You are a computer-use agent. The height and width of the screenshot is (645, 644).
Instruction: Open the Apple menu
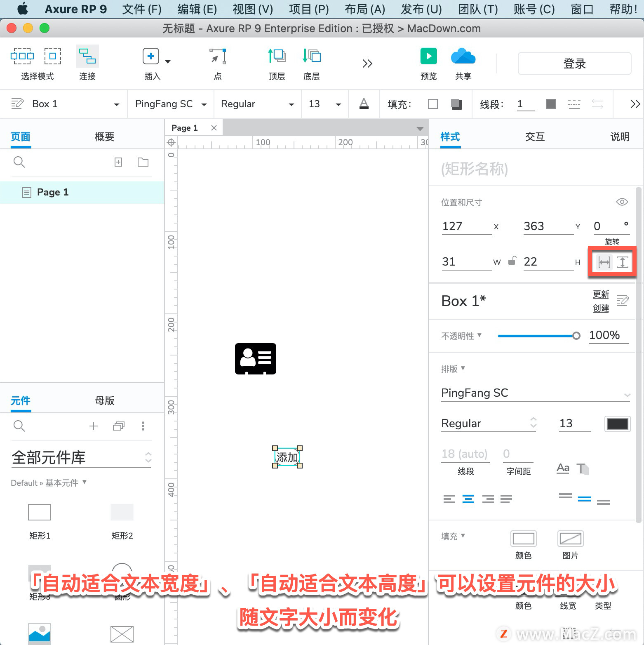23,9
